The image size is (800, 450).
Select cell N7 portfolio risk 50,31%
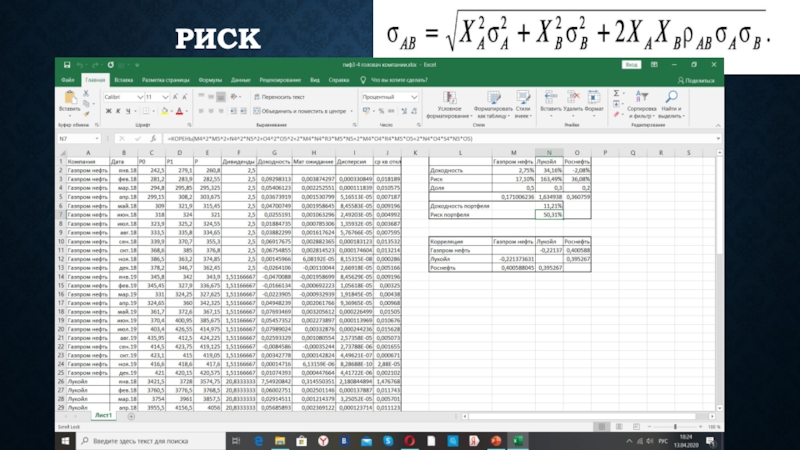click(x=549, y=215)
